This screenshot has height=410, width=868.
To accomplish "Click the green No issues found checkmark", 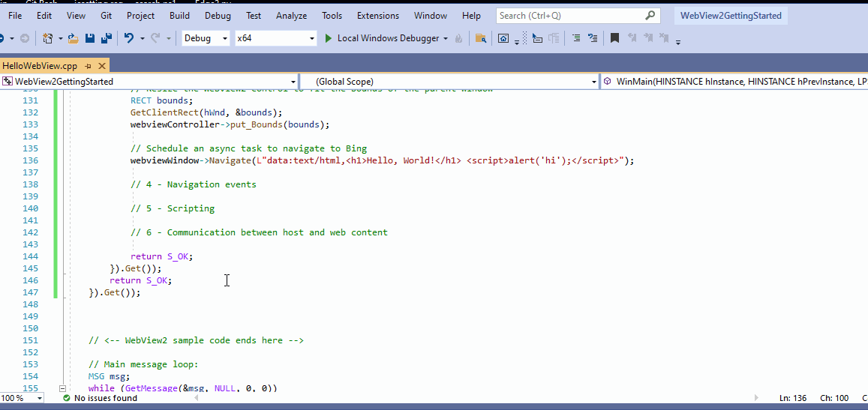I will (x=67, y=398).
